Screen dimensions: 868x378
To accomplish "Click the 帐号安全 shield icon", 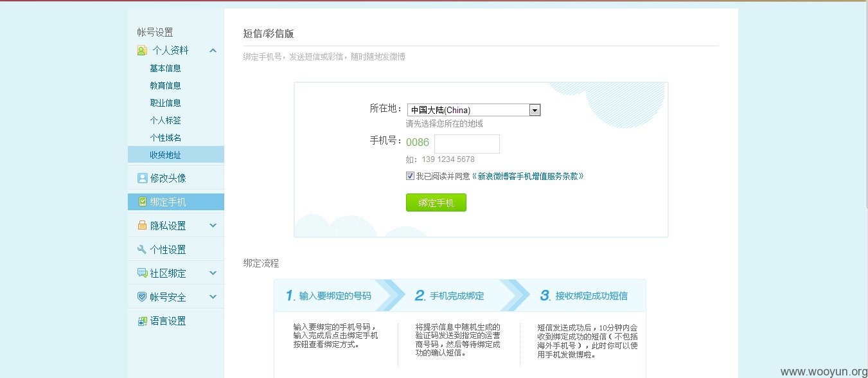I will (142, 297).
